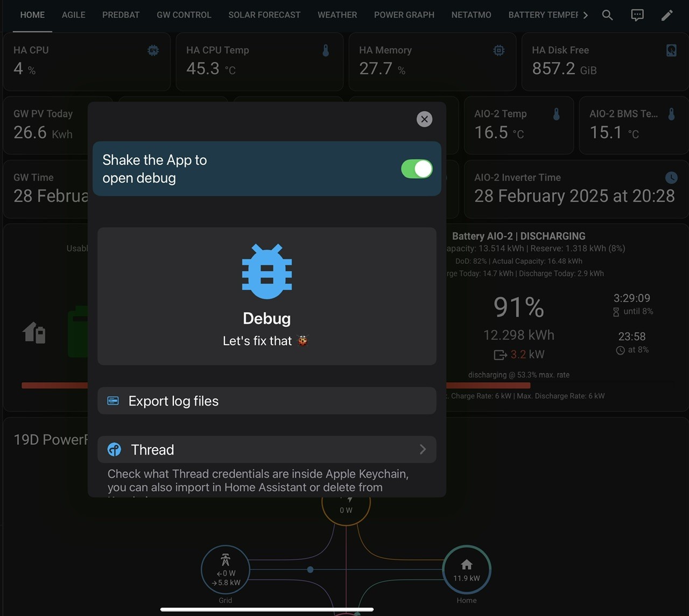Click the HA CPU Temp thermometer icon
The image size is (689, 616).
click(x=326, y=51)
